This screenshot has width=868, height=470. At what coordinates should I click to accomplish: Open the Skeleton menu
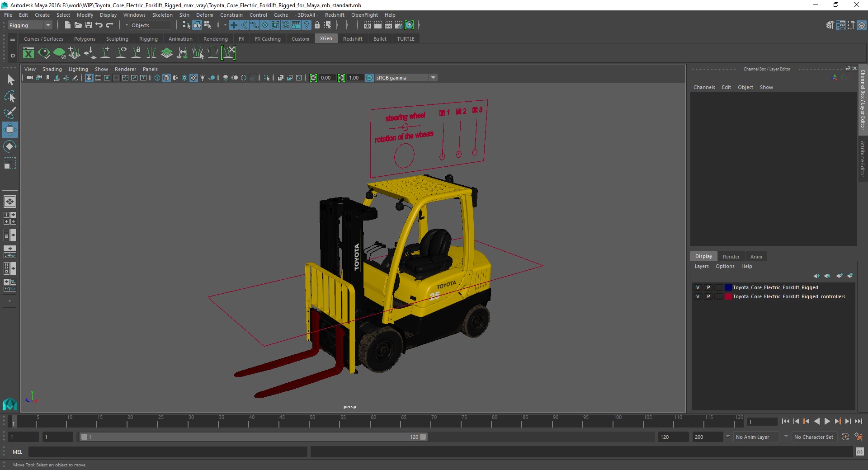[162, 15]
